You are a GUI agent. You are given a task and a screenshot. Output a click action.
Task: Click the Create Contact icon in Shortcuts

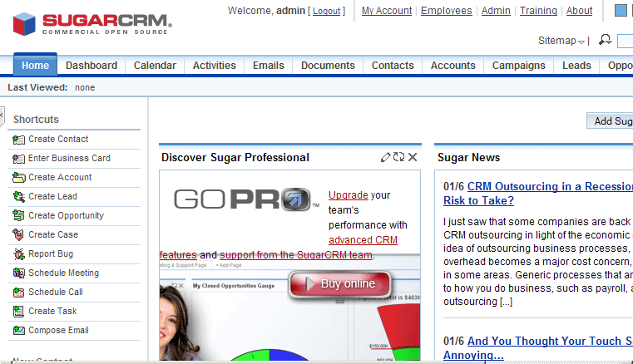click(x=18, y=140)
